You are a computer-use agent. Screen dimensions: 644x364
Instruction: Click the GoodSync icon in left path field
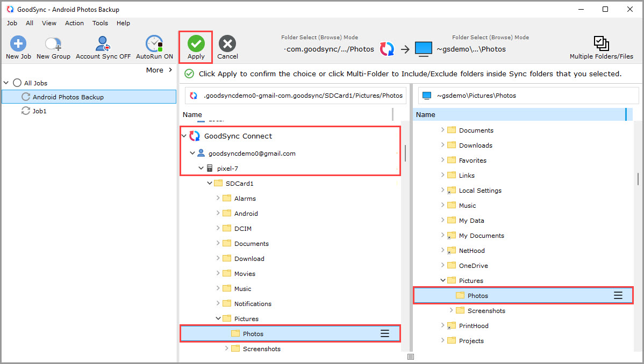(194, 96)
